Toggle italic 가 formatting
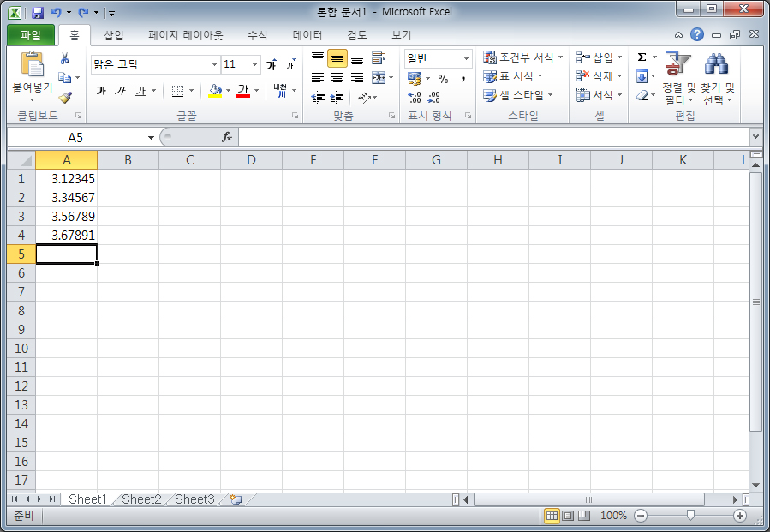Viewport: 770px width, 532px height. pos(120,91)
